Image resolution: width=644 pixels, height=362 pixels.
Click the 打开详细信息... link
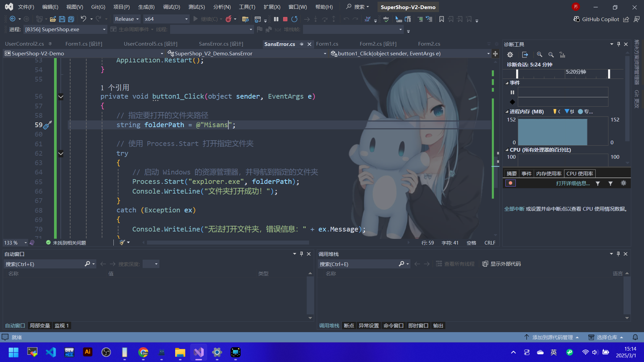click(x=573, y=183)
